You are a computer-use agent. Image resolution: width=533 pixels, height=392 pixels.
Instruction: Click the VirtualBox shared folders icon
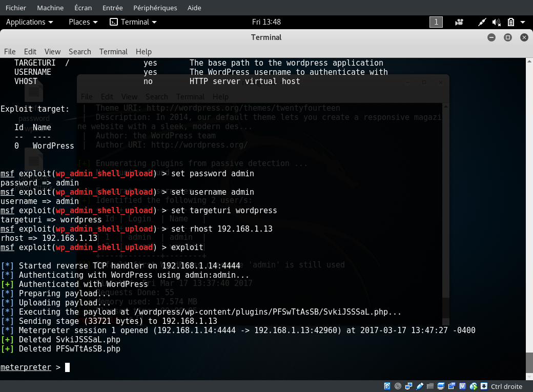[x=430, y=386]
